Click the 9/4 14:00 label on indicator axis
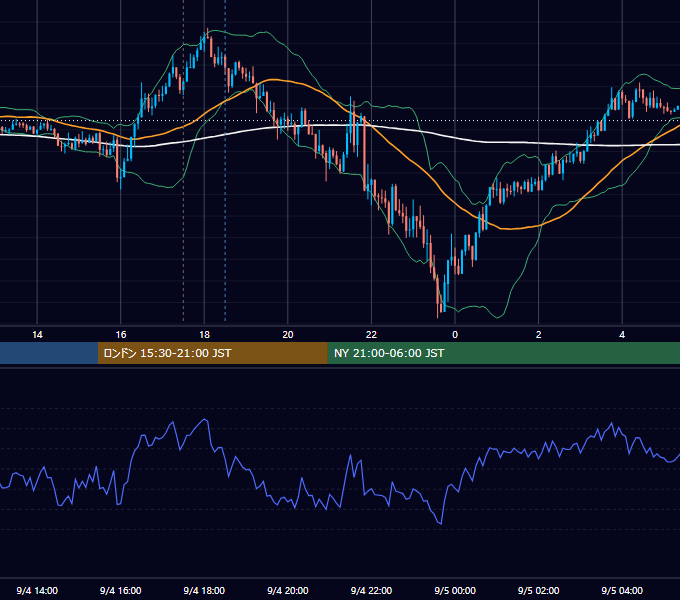680x600 pixels. pos(37,591)
